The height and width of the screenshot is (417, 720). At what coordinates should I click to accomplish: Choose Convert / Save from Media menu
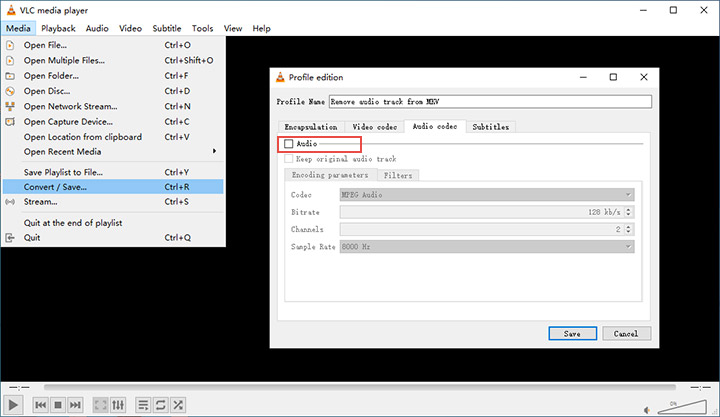[113, 187]
